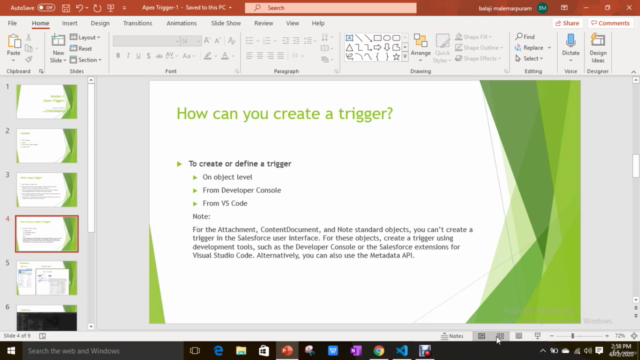Reset the slide layout
The image size is (640, 360).
click(x=81, y=49)
